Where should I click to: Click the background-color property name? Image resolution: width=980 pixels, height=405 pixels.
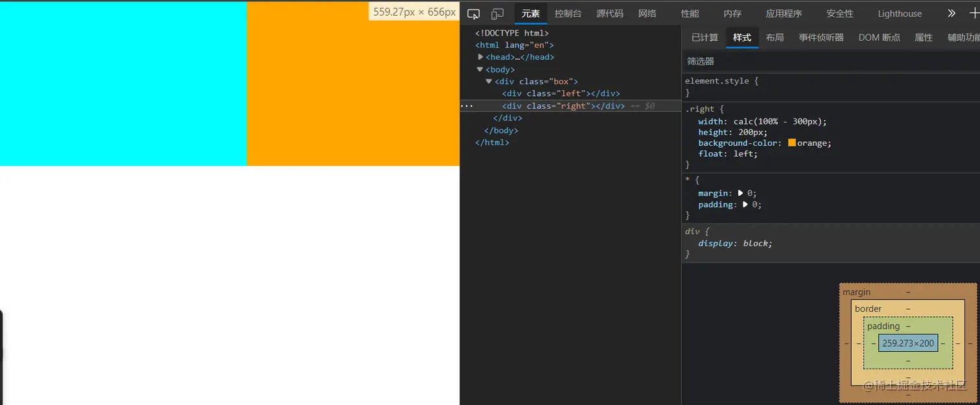[739, 143]
